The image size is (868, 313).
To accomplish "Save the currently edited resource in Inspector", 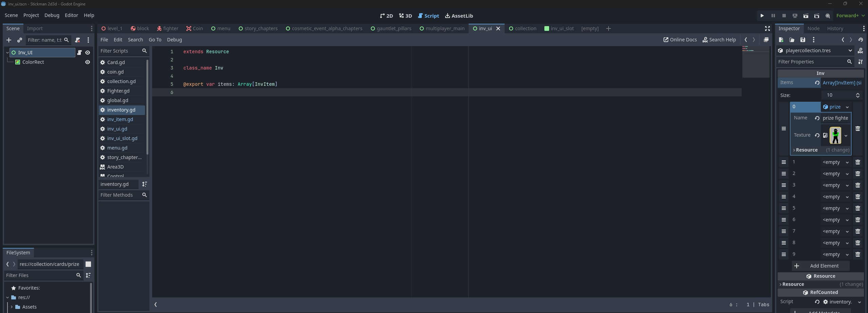I will point(802,40).
